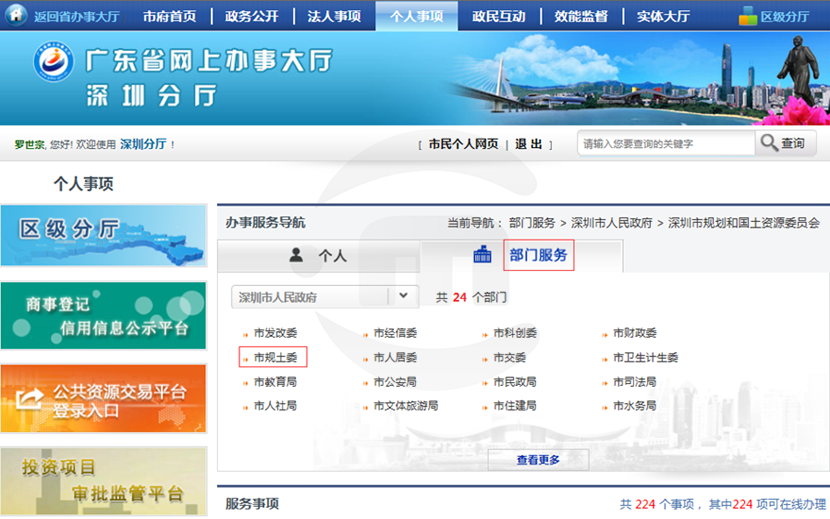Click the magnifier 查询 search button

pyautogui.click(x=785, y=143)
